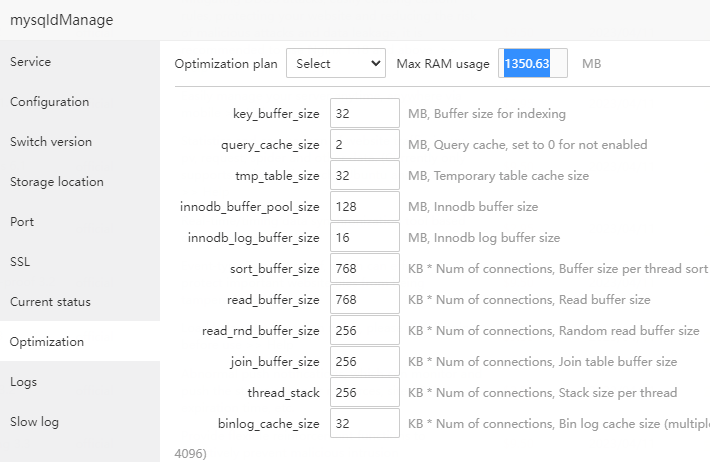710x462 pixels.
Task: Click the Max RAM usage field
Action: [x=534, y=63]
